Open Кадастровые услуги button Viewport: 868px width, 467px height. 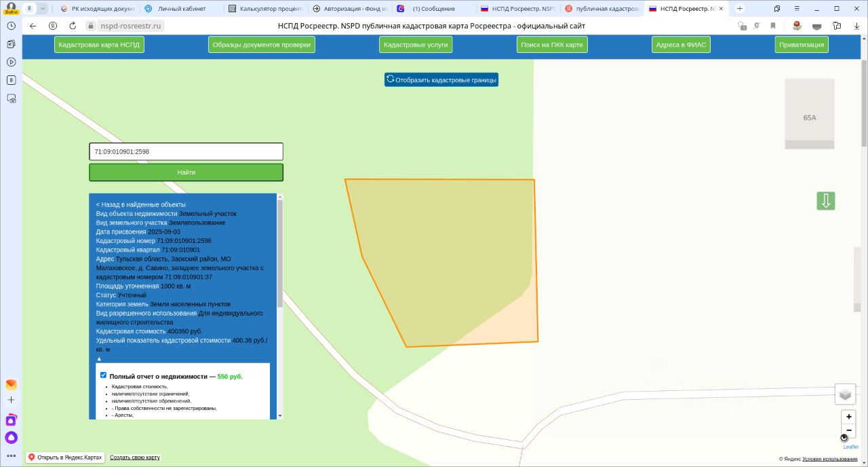(416, 45)
